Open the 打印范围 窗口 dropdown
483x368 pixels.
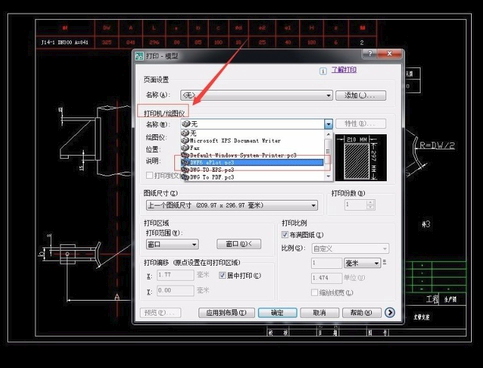[172, 244]
